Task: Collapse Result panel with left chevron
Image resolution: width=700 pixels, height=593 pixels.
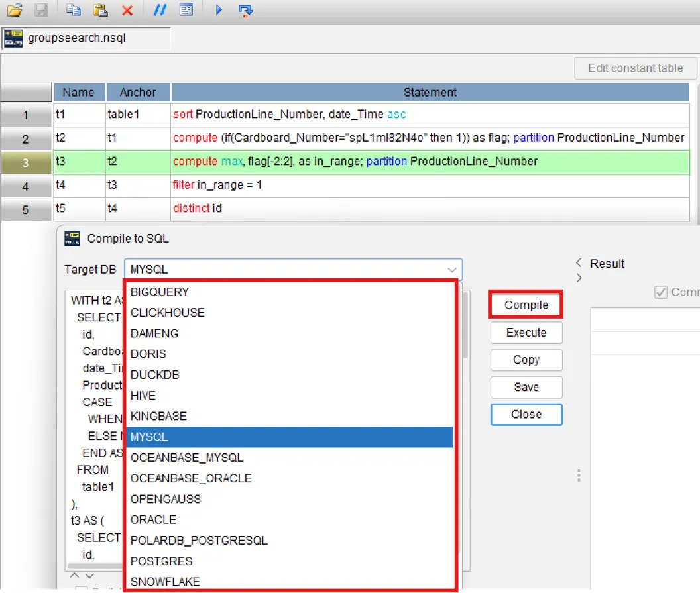Action: click(x=579, y=262)
